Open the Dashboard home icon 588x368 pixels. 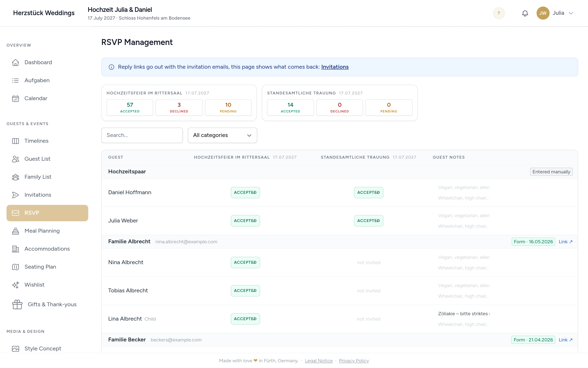[x=16, y=62]
